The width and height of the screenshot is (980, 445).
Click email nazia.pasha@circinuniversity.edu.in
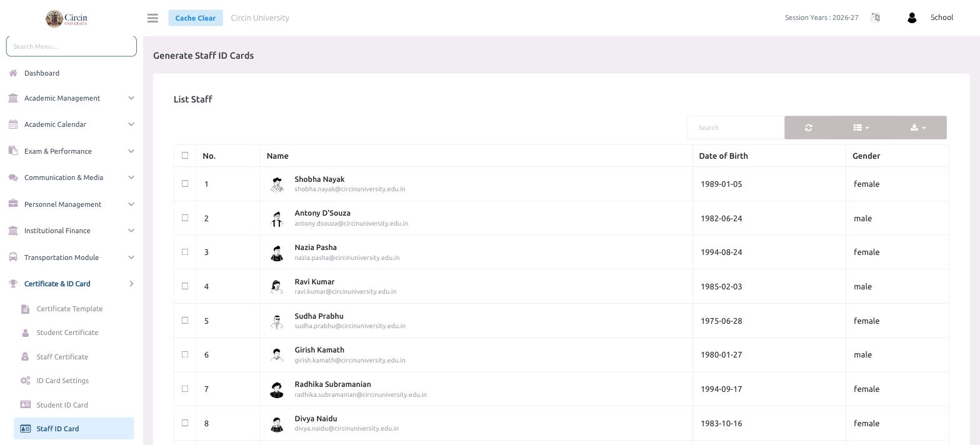(347, 257)
